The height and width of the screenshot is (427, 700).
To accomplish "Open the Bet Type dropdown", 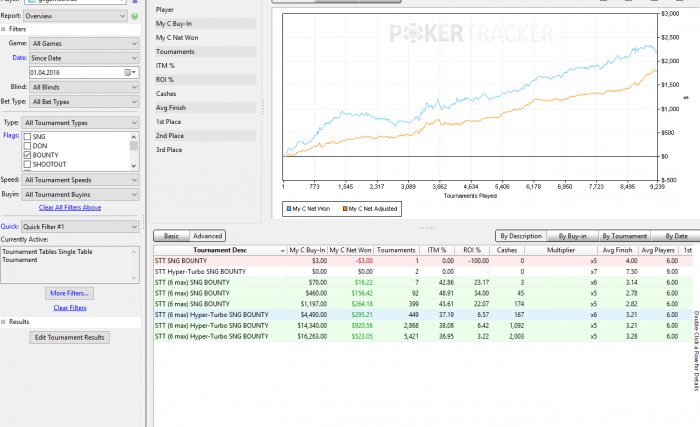I will (x=84, y=102).
